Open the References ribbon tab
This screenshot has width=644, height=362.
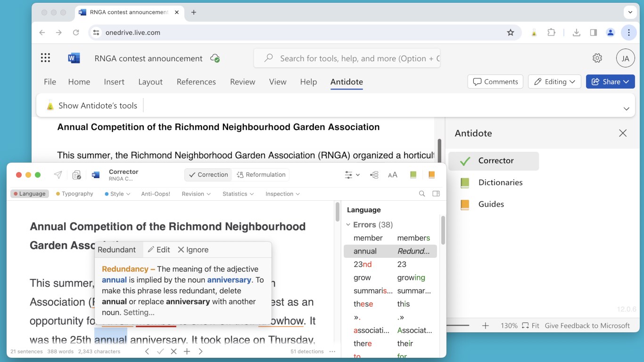point(196,82)
